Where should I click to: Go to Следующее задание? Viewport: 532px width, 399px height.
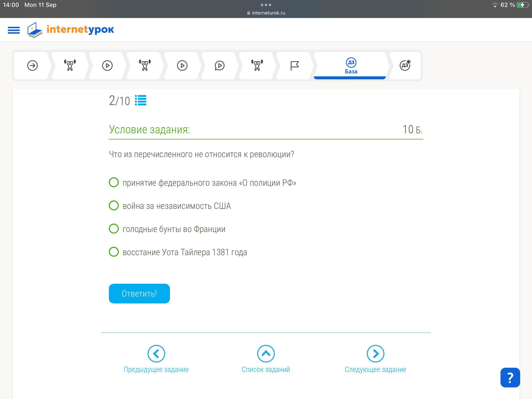click(375, 354)
